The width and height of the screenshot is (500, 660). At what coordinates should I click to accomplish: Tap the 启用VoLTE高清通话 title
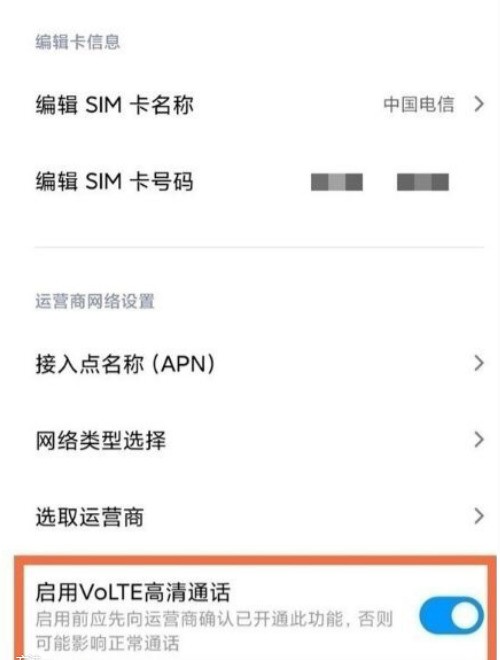[133, 593]
